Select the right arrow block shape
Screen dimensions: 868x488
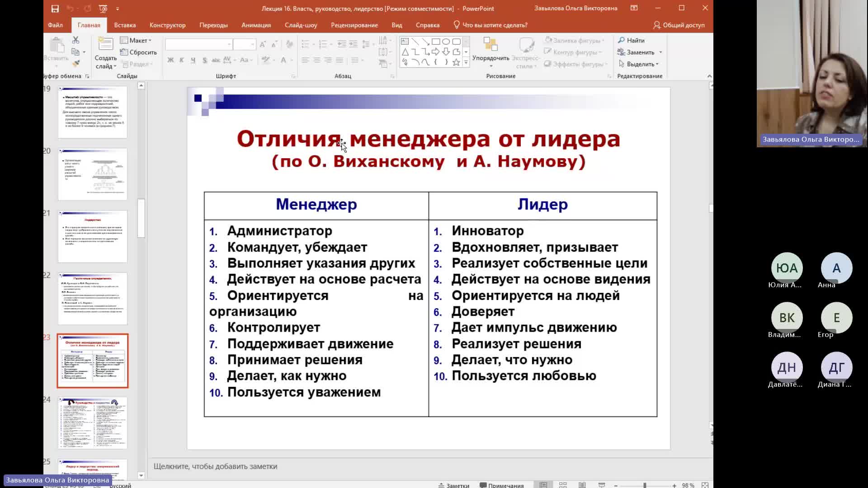[436, 52]
